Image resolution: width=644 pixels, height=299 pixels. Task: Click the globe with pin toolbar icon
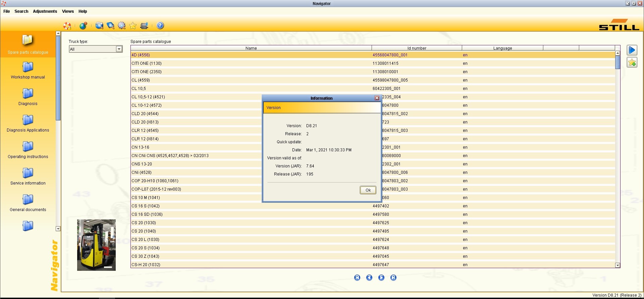point(83,26)
